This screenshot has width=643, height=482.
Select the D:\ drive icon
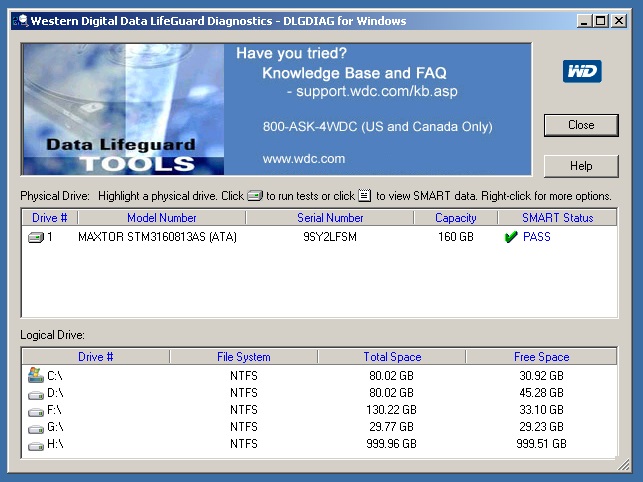point(36,395)
